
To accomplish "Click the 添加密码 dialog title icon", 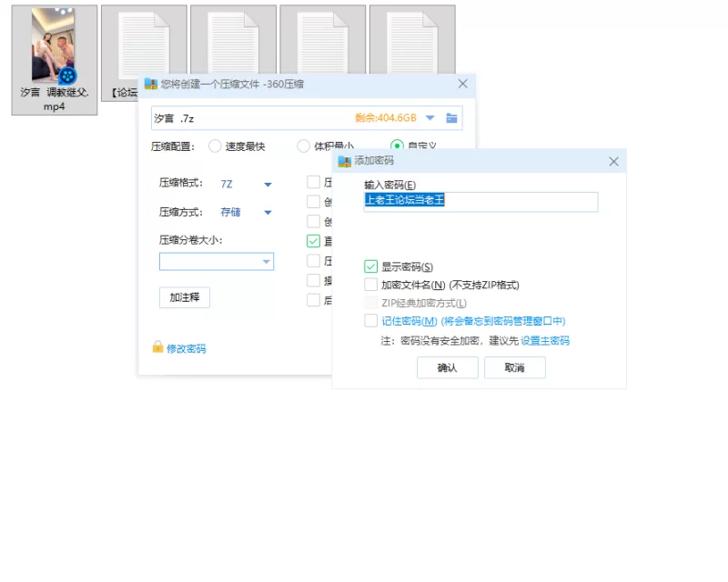I will [x=345, y=161].
